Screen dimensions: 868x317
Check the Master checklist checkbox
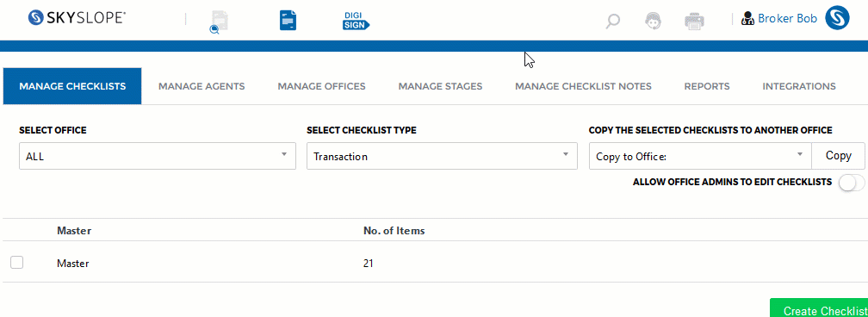(16, 263)
